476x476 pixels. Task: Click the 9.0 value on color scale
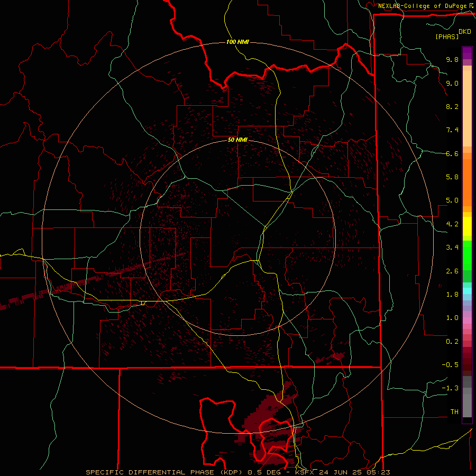pyautogui.click(x=452, y=83)
